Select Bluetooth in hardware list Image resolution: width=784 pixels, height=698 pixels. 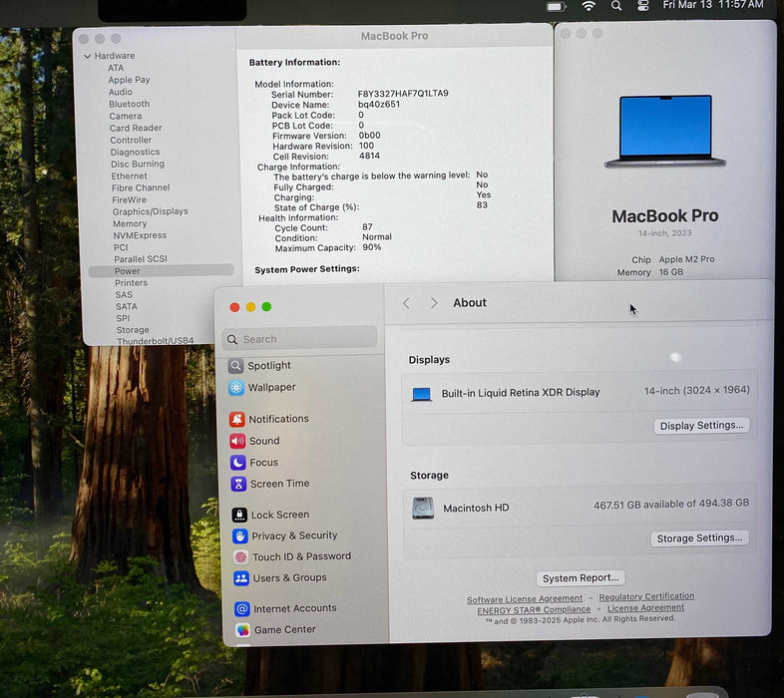pos(129,104)
